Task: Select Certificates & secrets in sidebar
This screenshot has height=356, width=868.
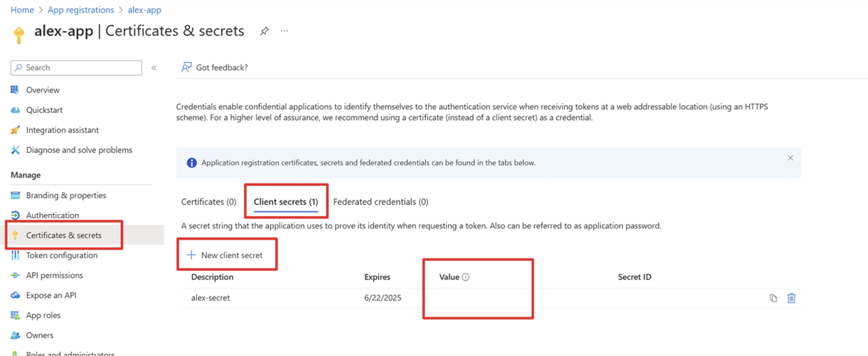Action: [64, 235]
